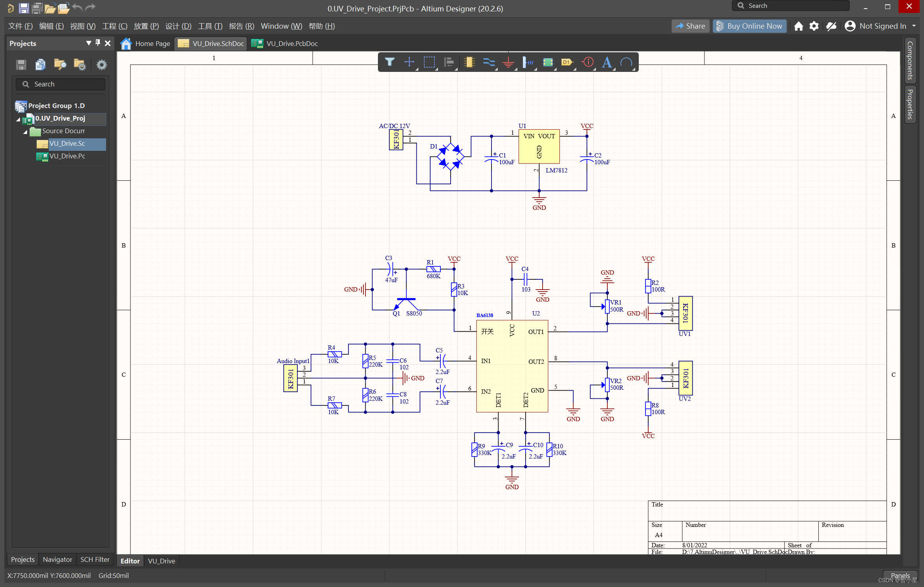Select the GND power port tool

click(508, 62)
